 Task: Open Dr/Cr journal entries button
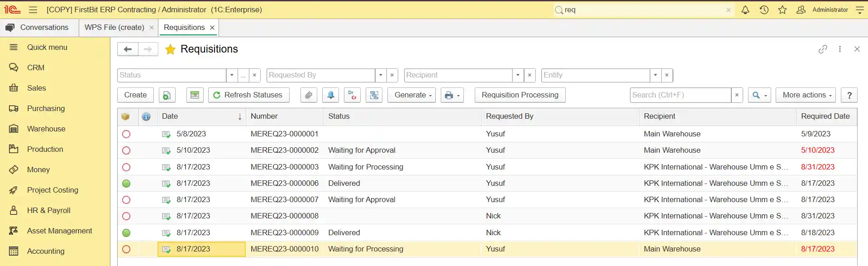352,95
